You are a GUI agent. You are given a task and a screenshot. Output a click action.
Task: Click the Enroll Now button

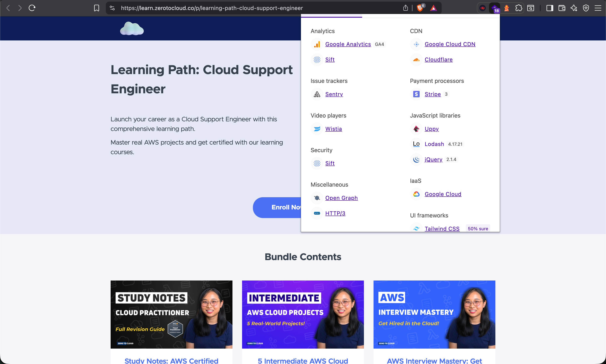277,207
